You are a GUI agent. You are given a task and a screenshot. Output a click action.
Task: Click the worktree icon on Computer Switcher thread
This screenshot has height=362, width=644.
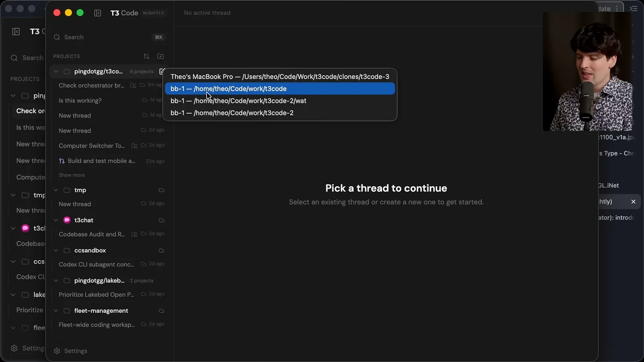(134, 146)
